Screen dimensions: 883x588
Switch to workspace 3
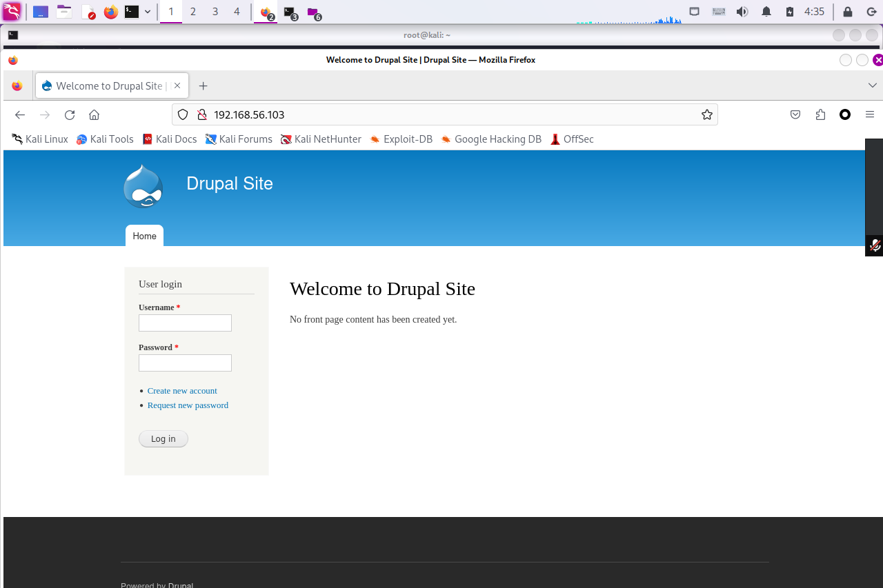click(215, 12)
